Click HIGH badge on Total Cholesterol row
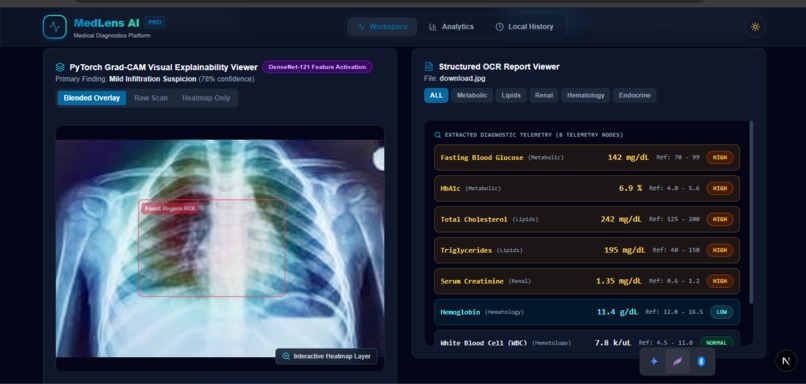The width and height of the screenshot is (806, 384). click(x=720, y=220)
